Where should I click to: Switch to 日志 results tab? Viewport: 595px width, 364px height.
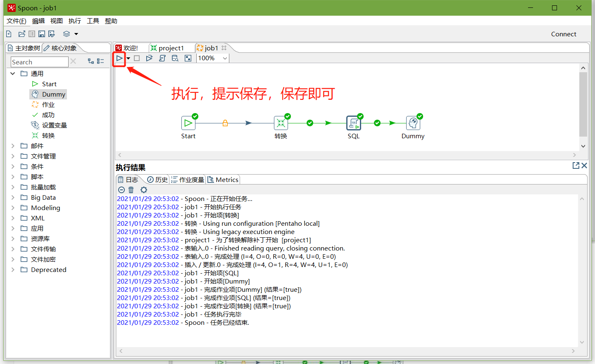click(128, 180)
